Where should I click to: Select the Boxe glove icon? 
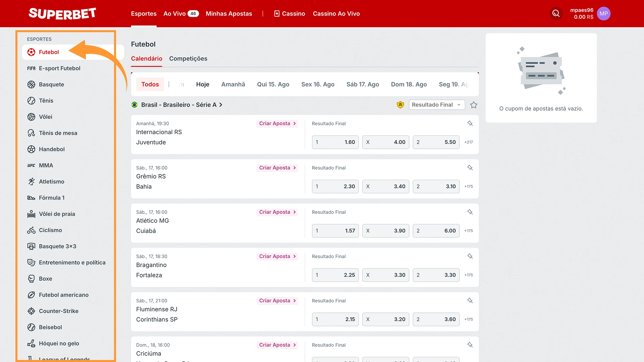[31, 279]
